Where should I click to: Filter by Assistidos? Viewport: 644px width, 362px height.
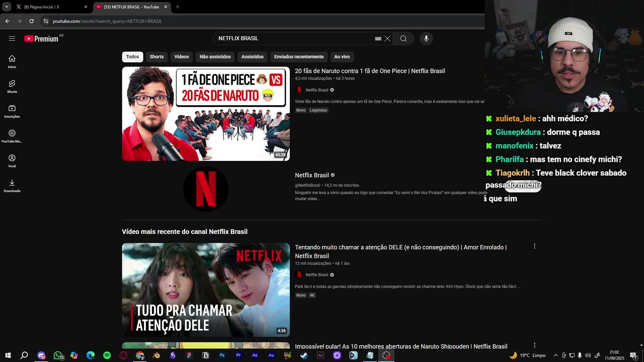tap(253, 57)
